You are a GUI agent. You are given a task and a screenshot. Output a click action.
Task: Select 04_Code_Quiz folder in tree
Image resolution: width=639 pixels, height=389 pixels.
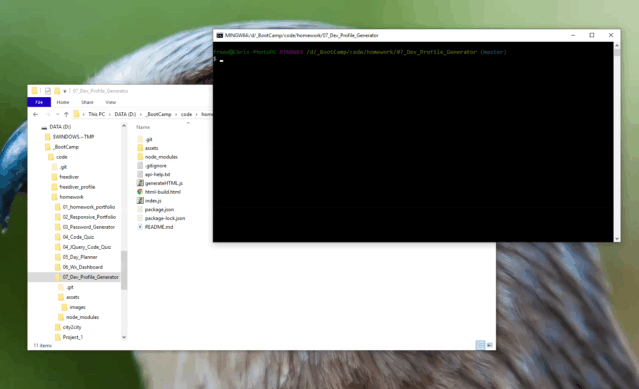pyautogui.click(x=78, y=237)
